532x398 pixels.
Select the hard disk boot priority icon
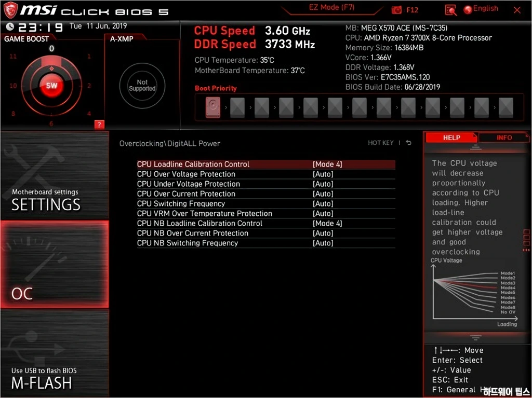coord(212,107)
